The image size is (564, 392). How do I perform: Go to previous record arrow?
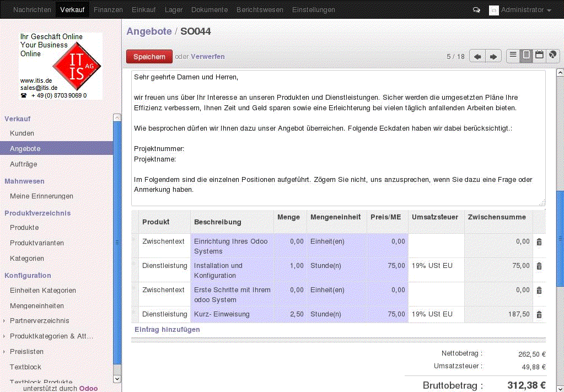[x=477, y=56]
